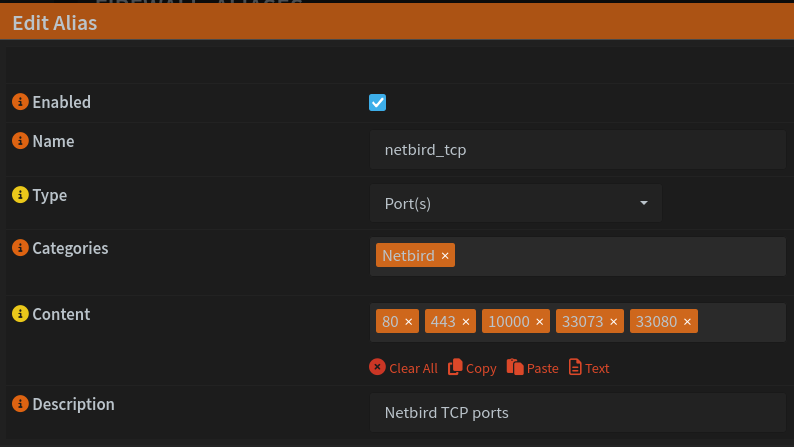Click inside the Categories selection field

tap(620, 256)
